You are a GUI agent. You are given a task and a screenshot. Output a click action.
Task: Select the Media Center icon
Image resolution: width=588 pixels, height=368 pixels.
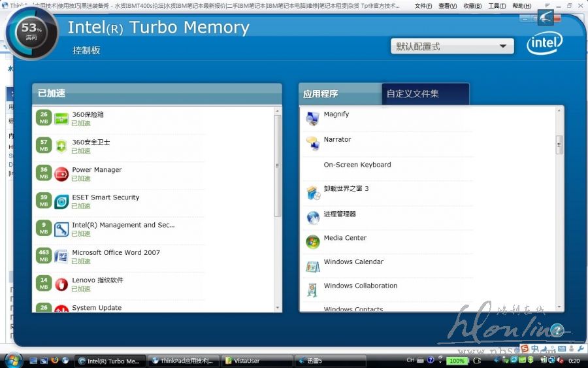coord(313,242)
